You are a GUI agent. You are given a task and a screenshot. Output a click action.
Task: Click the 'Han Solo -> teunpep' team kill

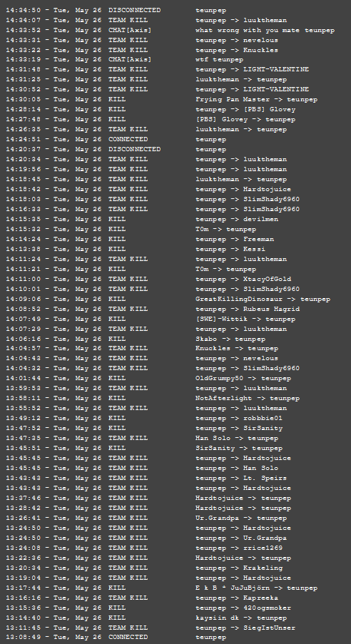(142, 438)
